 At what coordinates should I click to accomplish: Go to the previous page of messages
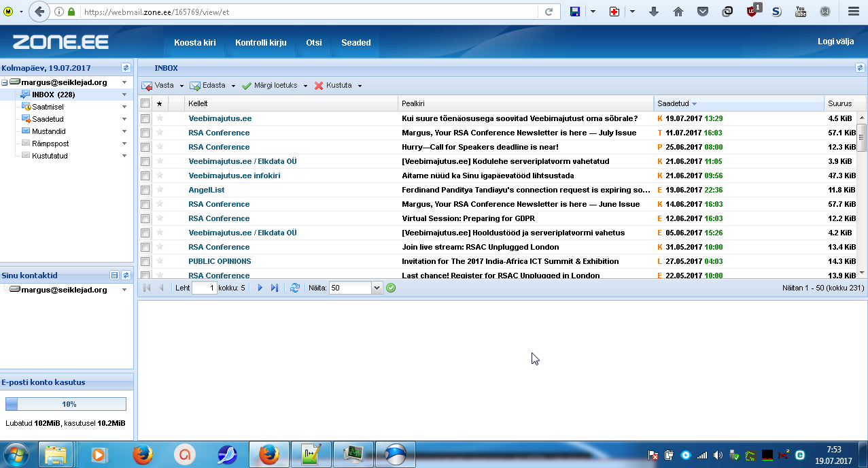tap(161, 288)
